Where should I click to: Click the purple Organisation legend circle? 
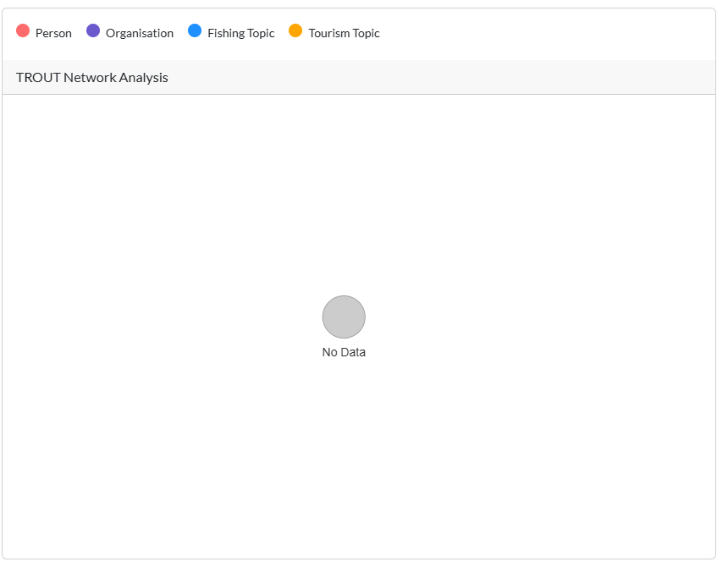[93, 31]
